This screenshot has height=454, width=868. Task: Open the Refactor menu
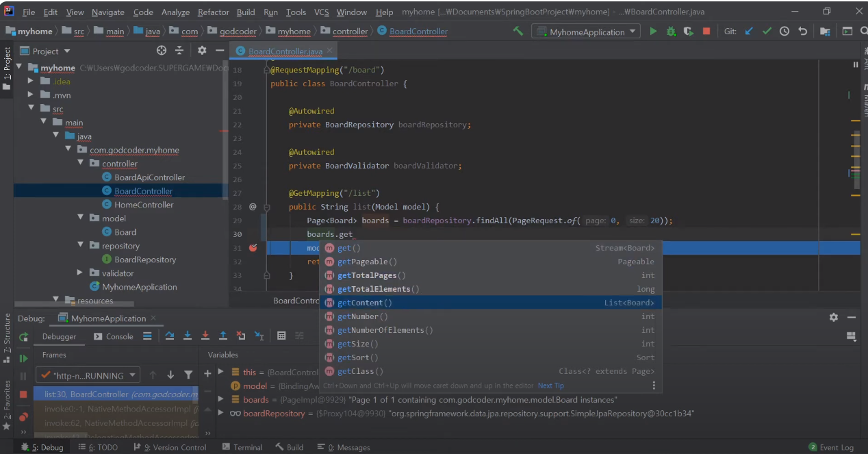point(214,12)
